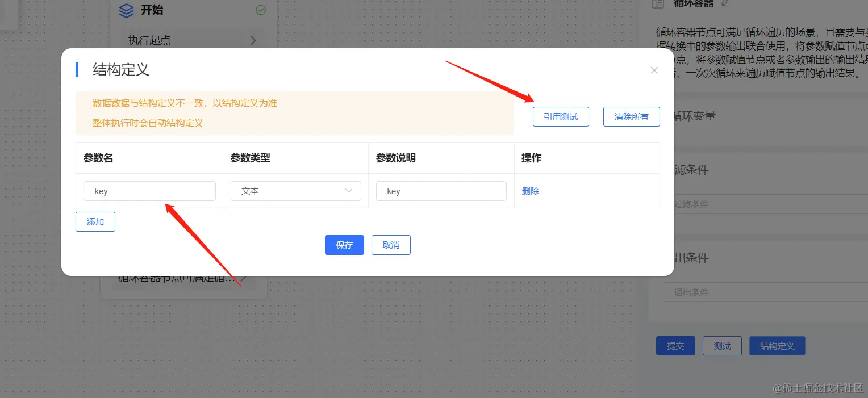Screen dimensions: 868x398
Task: Click the green check icon on 开始 node
Action: (261, 10)
